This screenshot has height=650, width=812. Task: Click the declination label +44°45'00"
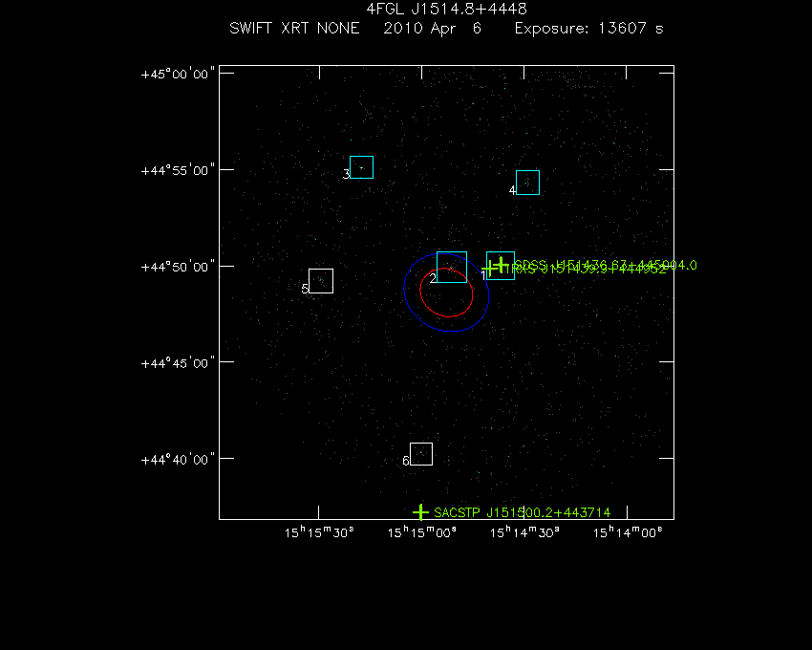178,363
